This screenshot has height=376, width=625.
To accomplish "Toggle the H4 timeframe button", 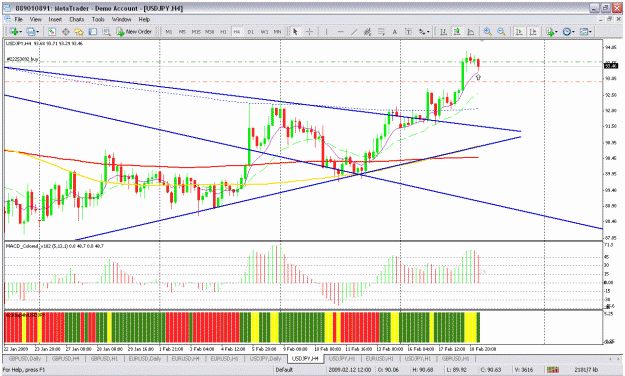I will (x=237, y=31).
